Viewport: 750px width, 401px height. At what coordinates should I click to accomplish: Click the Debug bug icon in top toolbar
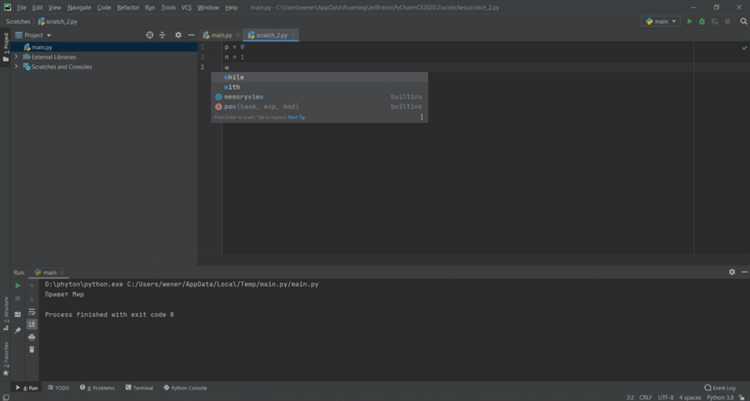click(x=702, y=22)
